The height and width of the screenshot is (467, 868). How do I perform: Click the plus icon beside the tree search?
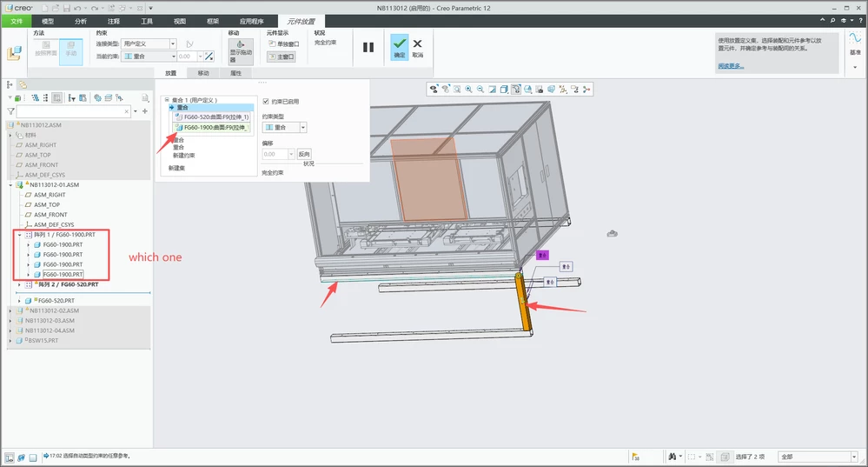[145, 111]
